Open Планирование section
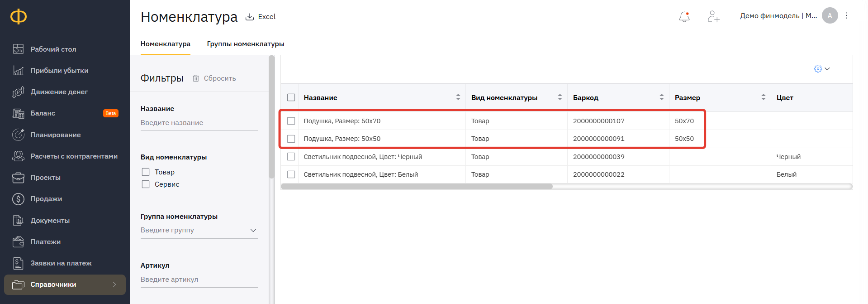The height and width of the screenshot is (304, 868). point(55,135)
